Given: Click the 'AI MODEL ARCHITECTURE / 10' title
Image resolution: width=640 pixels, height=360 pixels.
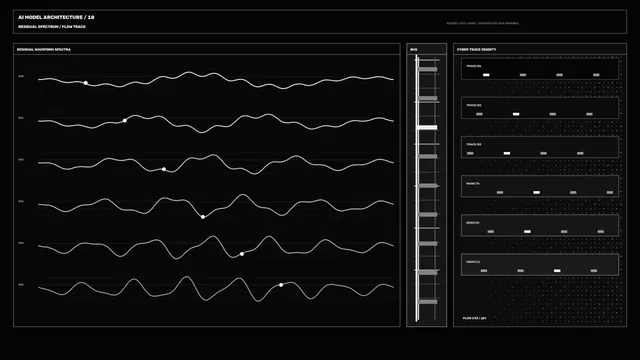Looking at the screenshot, I should point(56,17).
